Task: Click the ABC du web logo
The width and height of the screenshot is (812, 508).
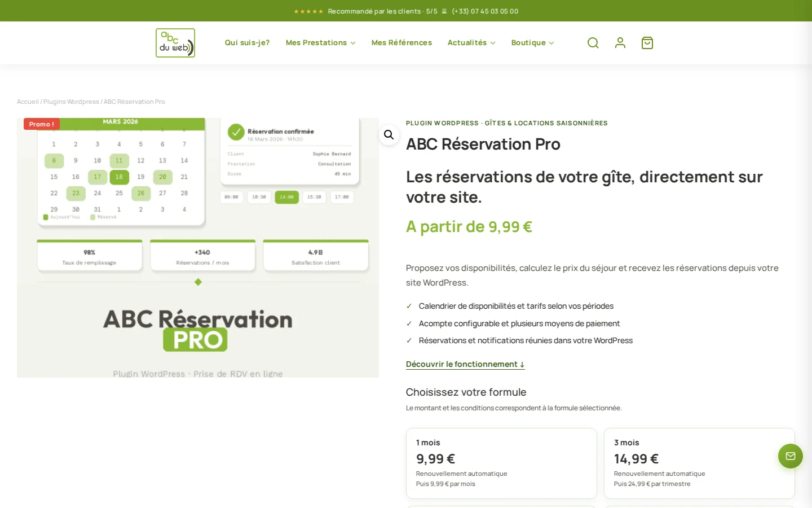Action: click(175, 43)
